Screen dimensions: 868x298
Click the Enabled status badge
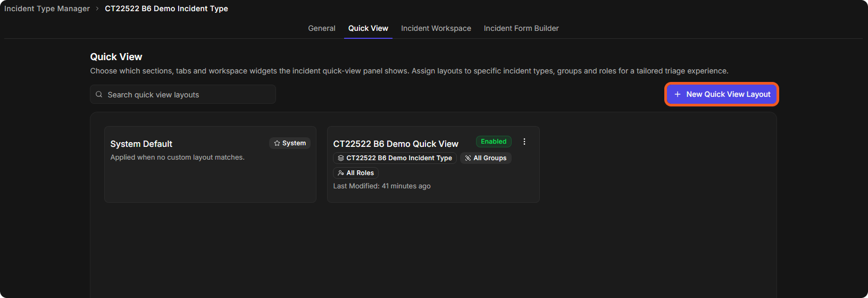click(494, 142)
